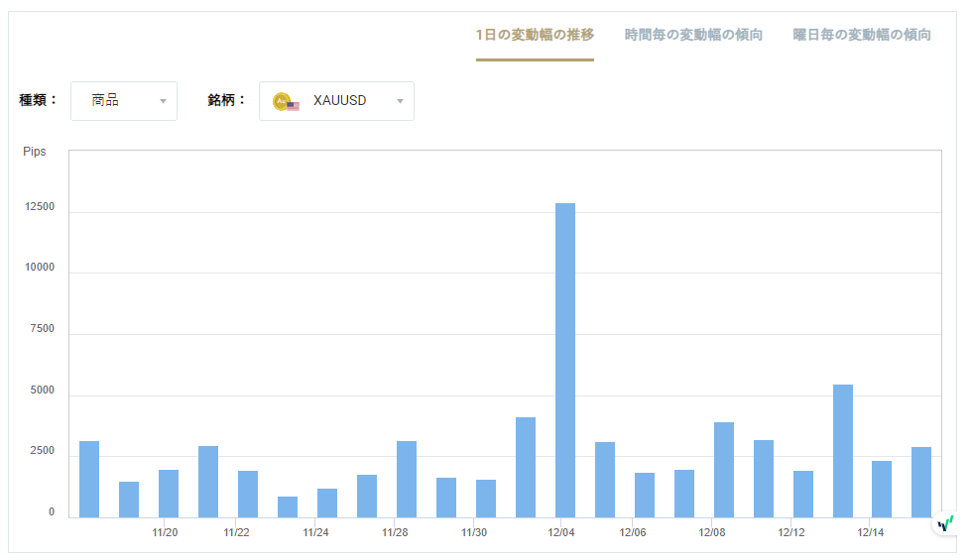Click the 12/08 axis label
Screen dimensions: 972x560
[712, 533]
